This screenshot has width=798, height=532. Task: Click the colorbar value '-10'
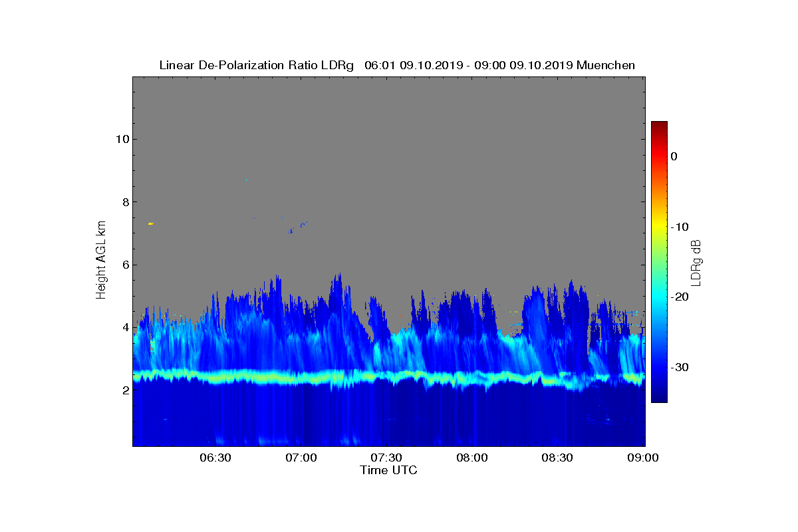coord(680,227)
